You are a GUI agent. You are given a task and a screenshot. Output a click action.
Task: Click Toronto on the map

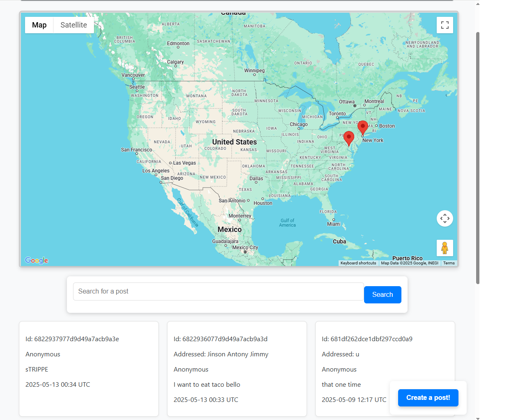click(337, 114)
